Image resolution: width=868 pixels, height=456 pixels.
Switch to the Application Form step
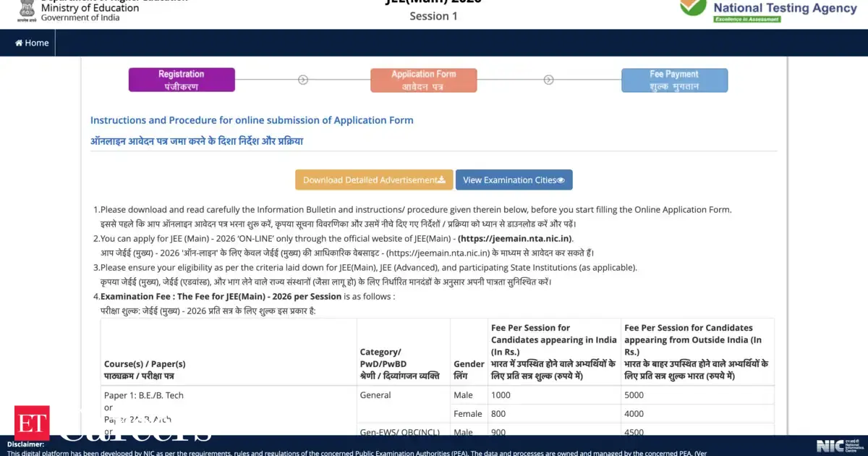423,80
